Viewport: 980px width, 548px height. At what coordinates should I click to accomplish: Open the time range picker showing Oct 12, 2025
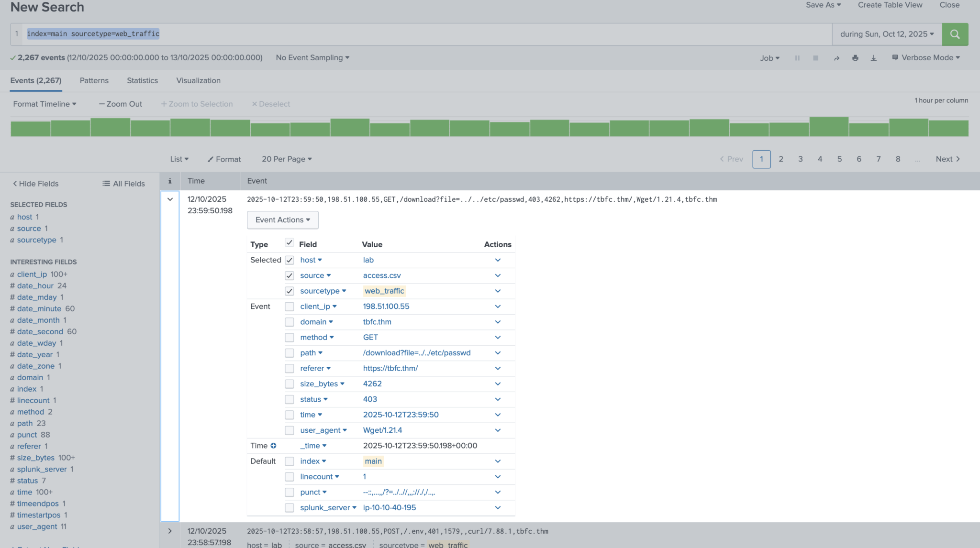[886, 34]
